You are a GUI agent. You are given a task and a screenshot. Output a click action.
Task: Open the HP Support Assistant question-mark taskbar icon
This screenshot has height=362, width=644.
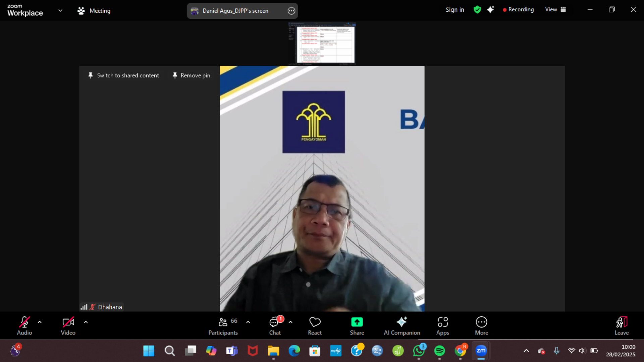pyautogui.click(x=357, y=350)
